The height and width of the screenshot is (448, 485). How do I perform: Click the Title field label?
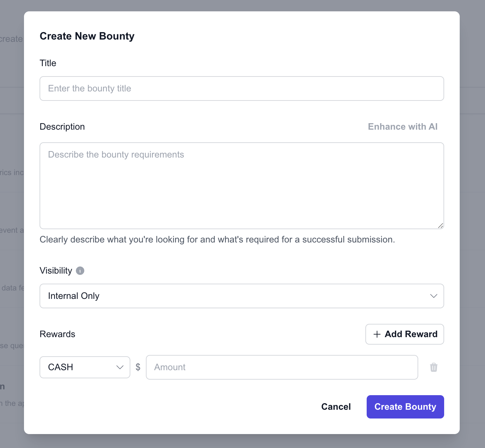pos(48,63)
